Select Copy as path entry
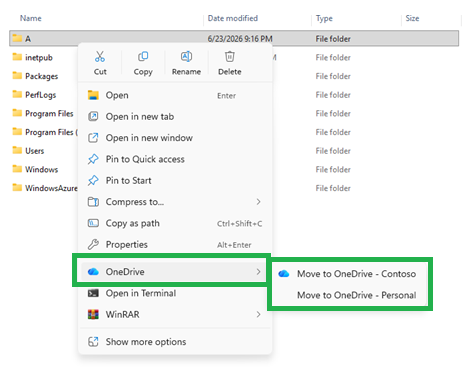The height and width of the screenshot is (378, 464). (x=175, y=223)
